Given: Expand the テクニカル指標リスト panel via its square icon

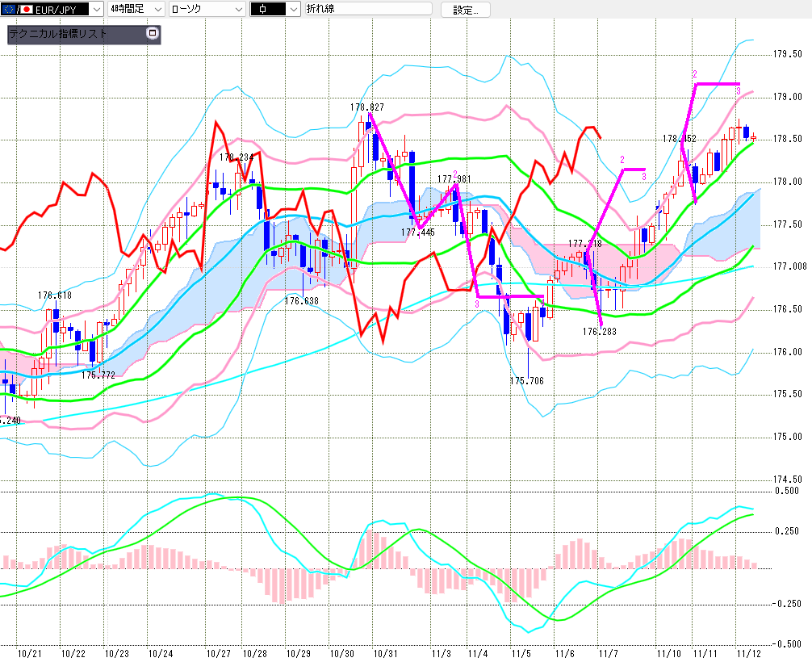Looking at the screenshot, I should (152, 34).
